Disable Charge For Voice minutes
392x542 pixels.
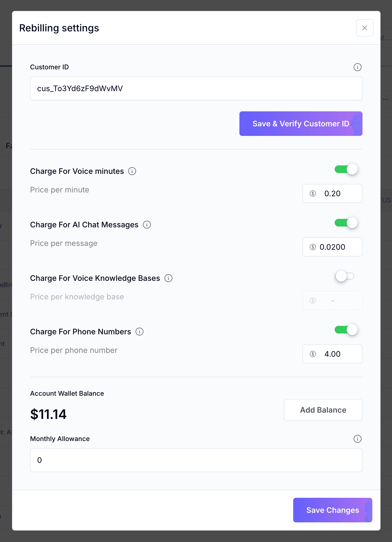[x=346, y=169]
